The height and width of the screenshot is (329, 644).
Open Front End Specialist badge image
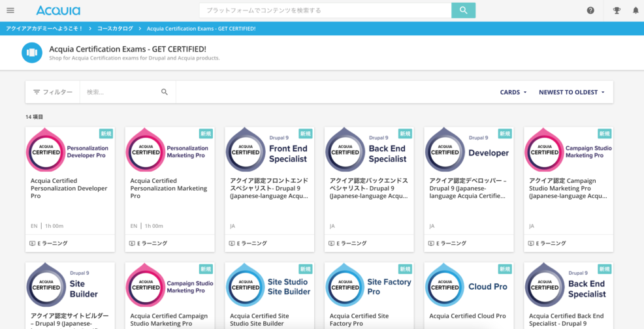point(270,149)
